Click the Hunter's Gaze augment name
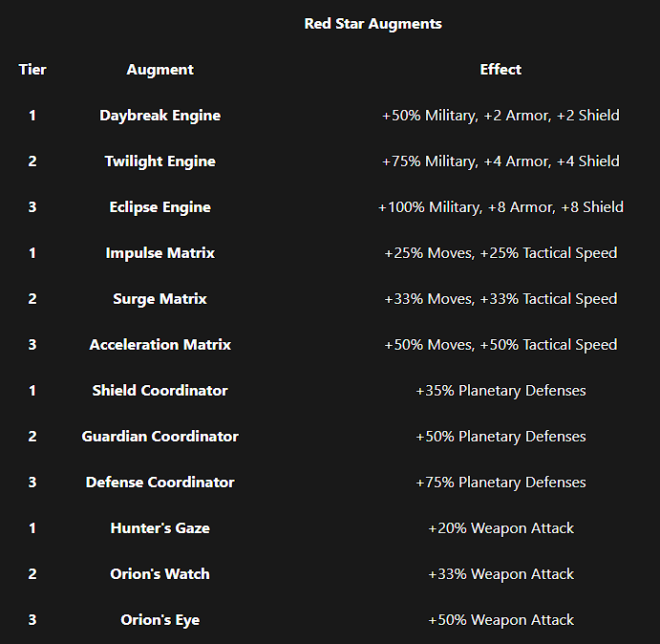 tap(160, 527)
